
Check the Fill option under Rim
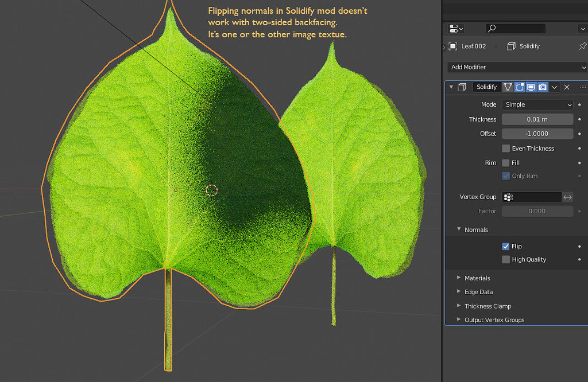(505, 162)
